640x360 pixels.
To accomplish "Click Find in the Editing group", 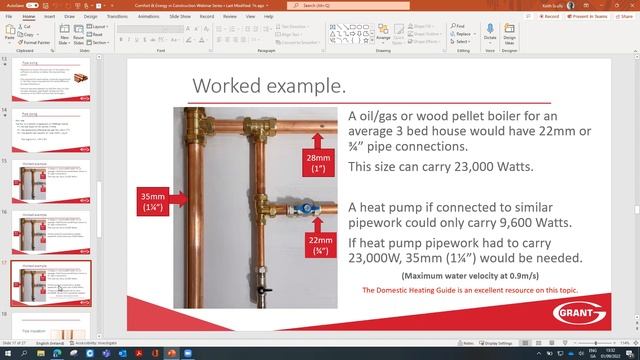I will click(458, 26).
